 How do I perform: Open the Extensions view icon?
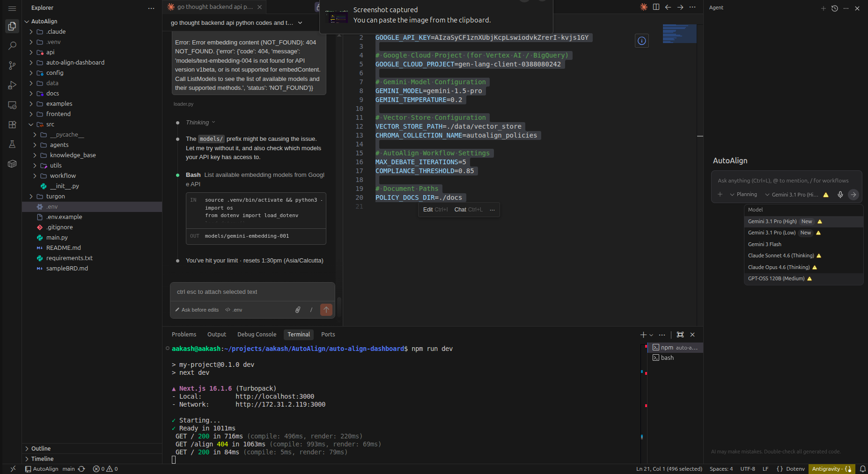(x=12, y=124)
